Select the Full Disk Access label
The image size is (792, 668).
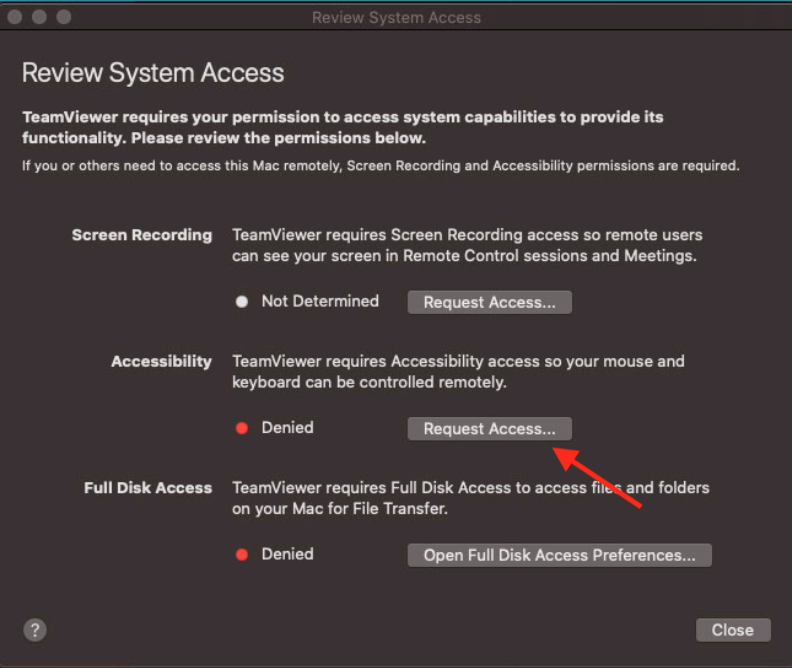coord(148,488)
